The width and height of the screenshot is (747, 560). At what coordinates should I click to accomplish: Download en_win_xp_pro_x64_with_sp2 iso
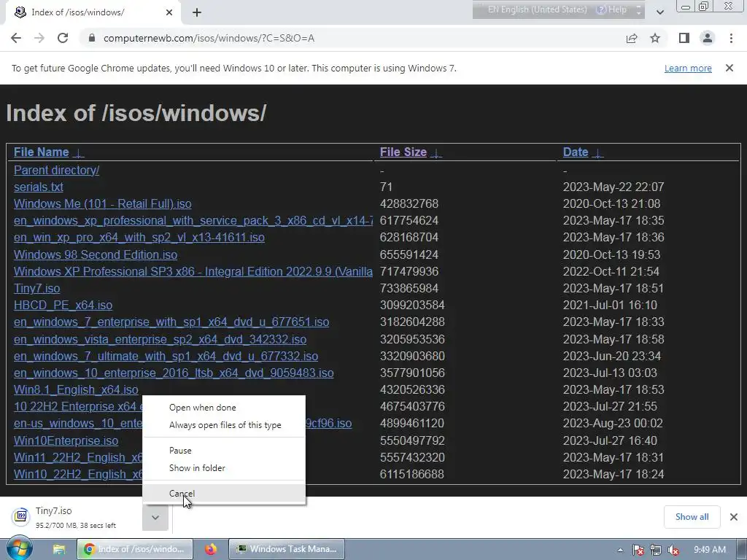click(139, 237)
